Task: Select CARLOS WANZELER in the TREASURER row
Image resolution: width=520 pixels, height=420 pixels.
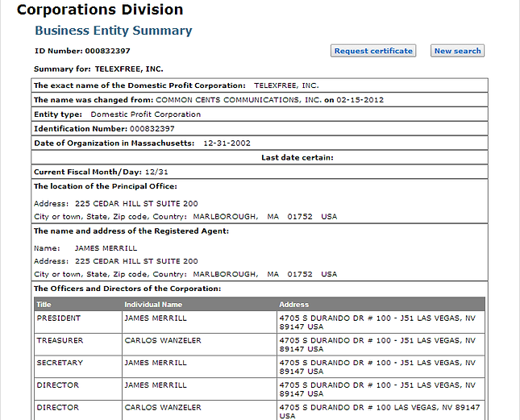Action: tap(163, 340)
